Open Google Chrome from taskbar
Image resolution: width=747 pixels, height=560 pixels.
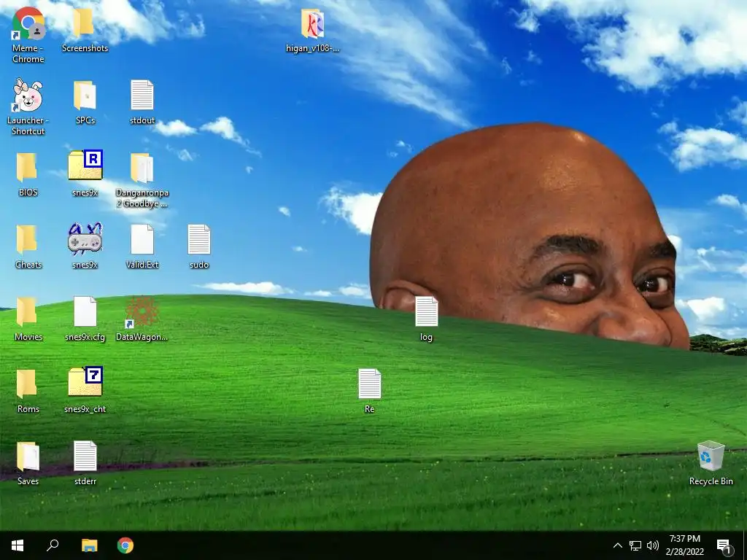pyautogui.click(x=125, y=545)
